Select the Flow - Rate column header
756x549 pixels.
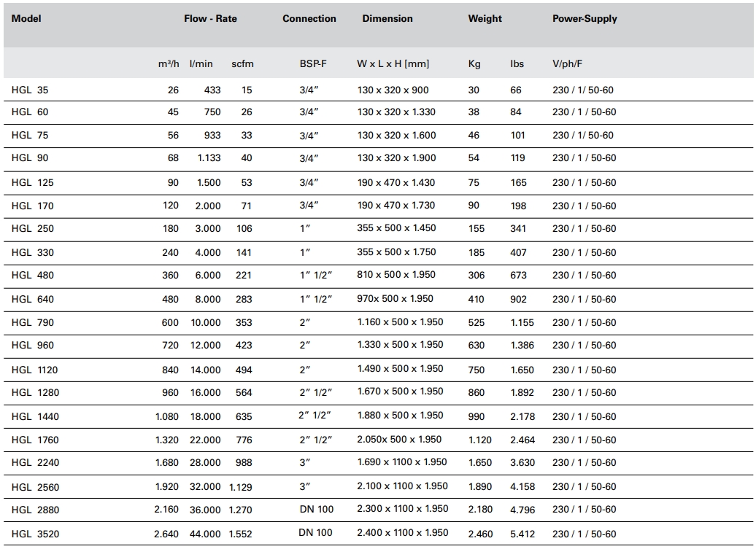click(210, 19)
